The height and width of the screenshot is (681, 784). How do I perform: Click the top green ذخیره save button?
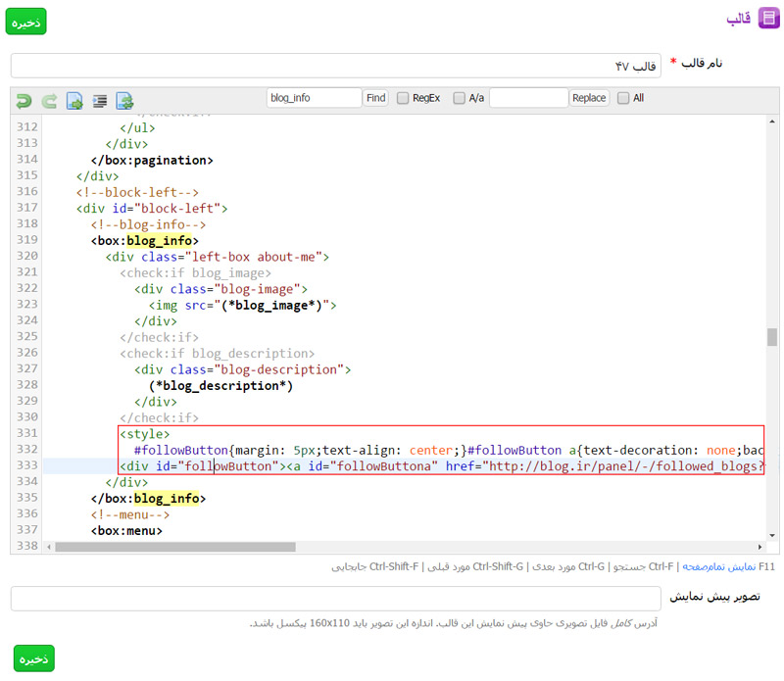pyautogui.click(x=26, y=22)
